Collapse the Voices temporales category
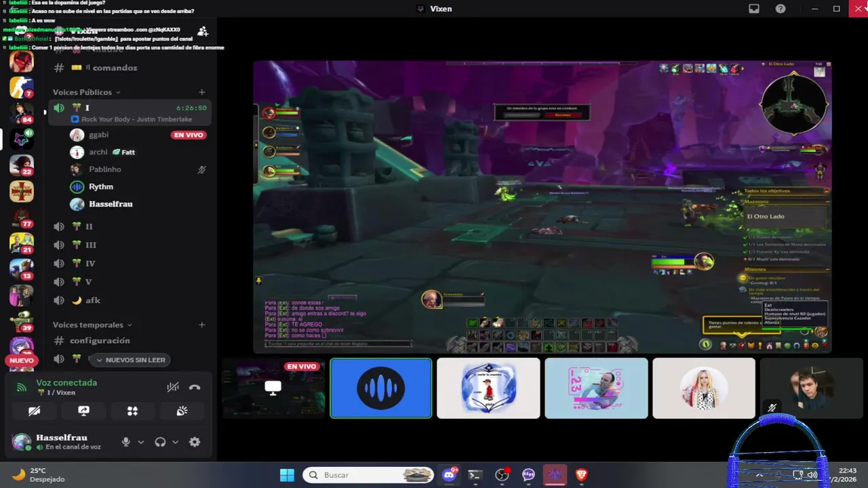868x488 pixels. (92, 325)
